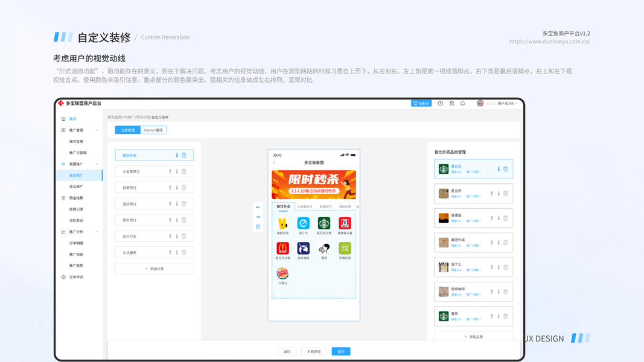Select 餐饮外卖 tab in phone preview
This screenshot has height=362, width=644.
(x=284, y=206)
